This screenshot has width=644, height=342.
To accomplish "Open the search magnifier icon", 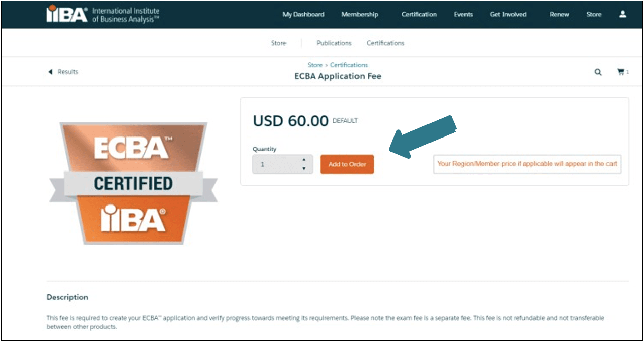I will [x=598, y=72].
